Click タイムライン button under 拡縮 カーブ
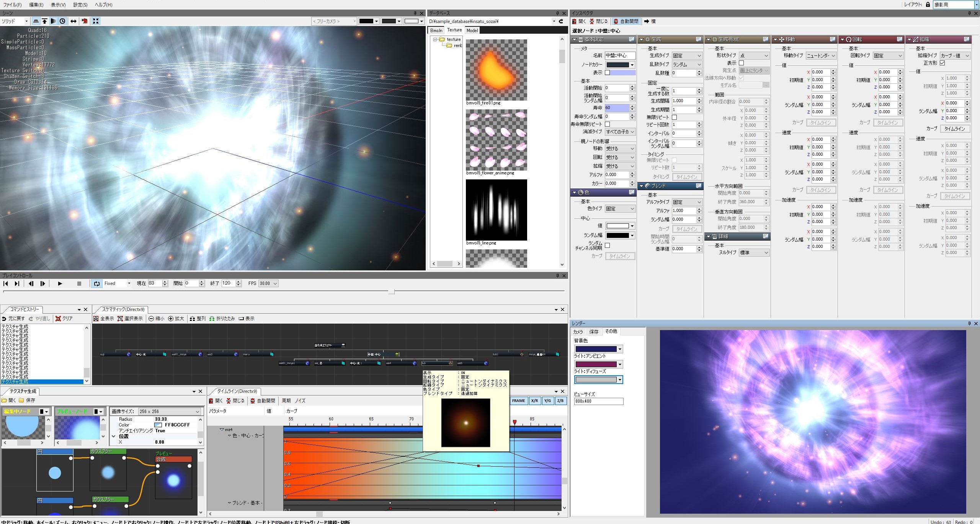 (x=955, y=129)
